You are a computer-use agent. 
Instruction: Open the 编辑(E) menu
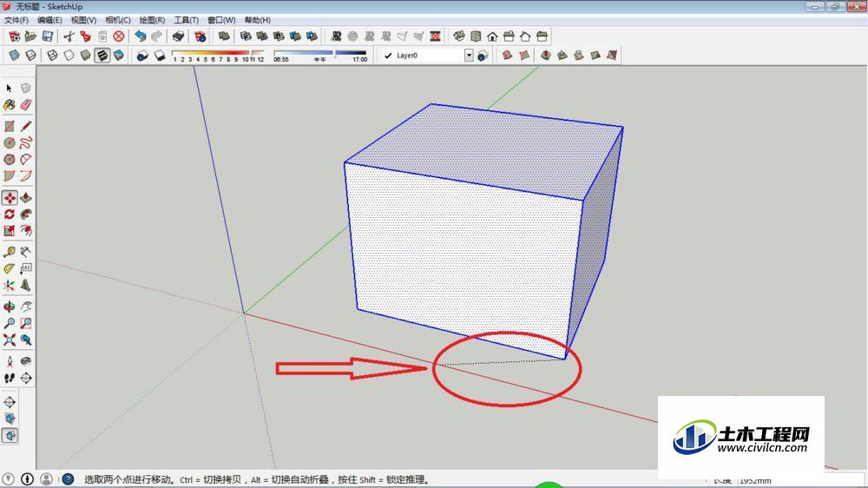tap(49, 20)
